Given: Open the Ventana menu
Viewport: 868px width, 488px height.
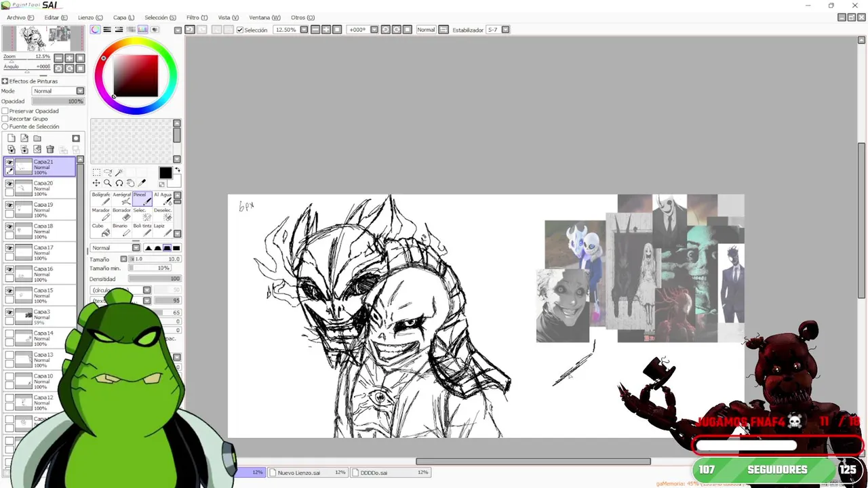Looking at the screenshot, I should (x=264, y=18).
